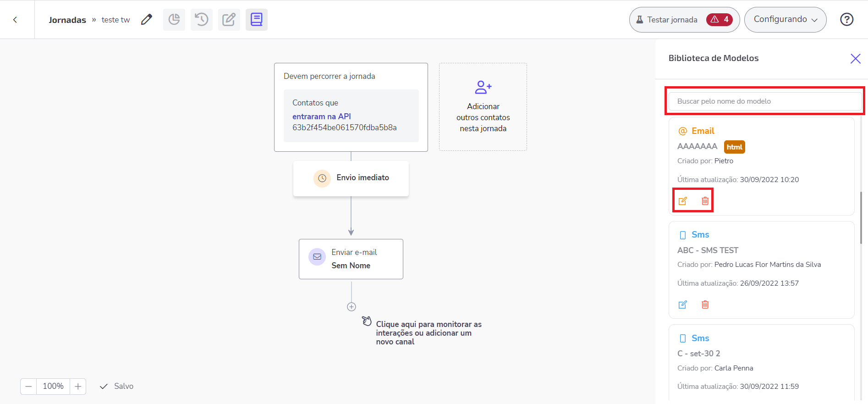Delete the ABC - SMS TEST template
868x404 pixels.
click(705, 304)
